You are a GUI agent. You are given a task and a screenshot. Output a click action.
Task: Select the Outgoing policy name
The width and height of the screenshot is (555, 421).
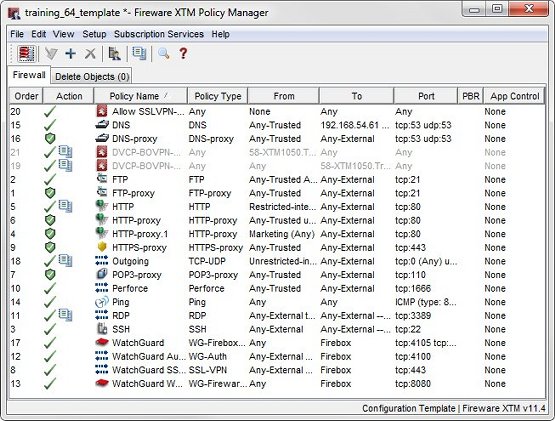point(130,261)
